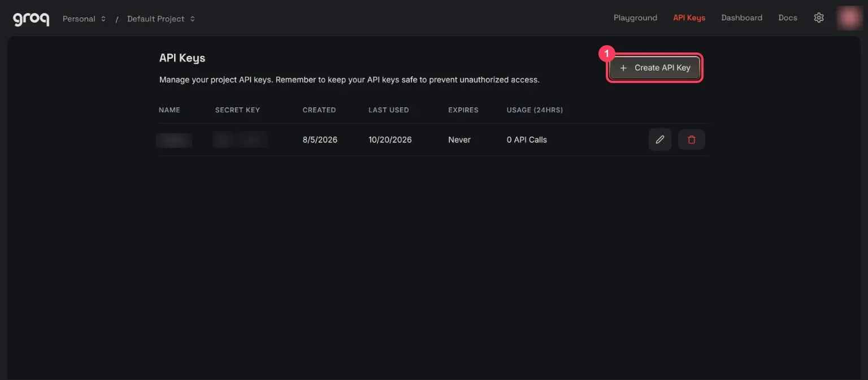Click the blurred secret key cell
Viewport: 868px width, 380px height.
pyautogui.click(x=240, y=139)
